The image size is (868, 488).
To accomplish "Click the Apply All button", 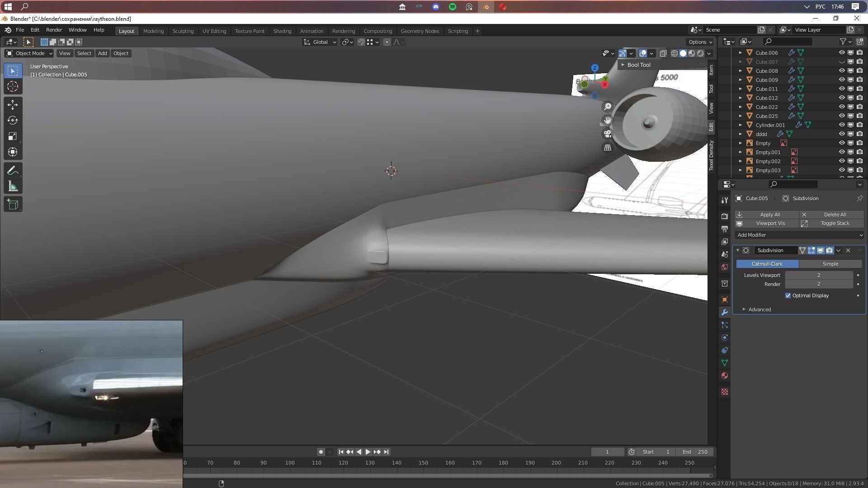I will [770, 215].
